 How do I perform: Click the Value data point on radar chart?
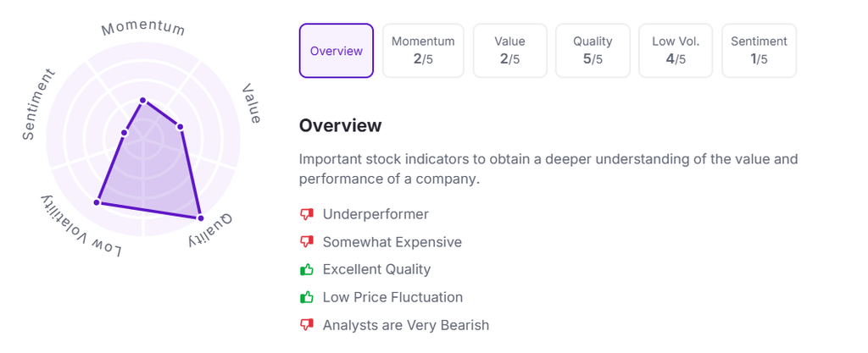181,127
